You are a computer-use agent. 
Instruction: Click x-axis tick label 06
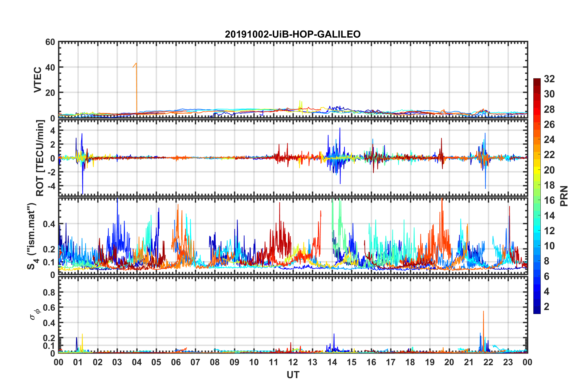click(176, 362)
